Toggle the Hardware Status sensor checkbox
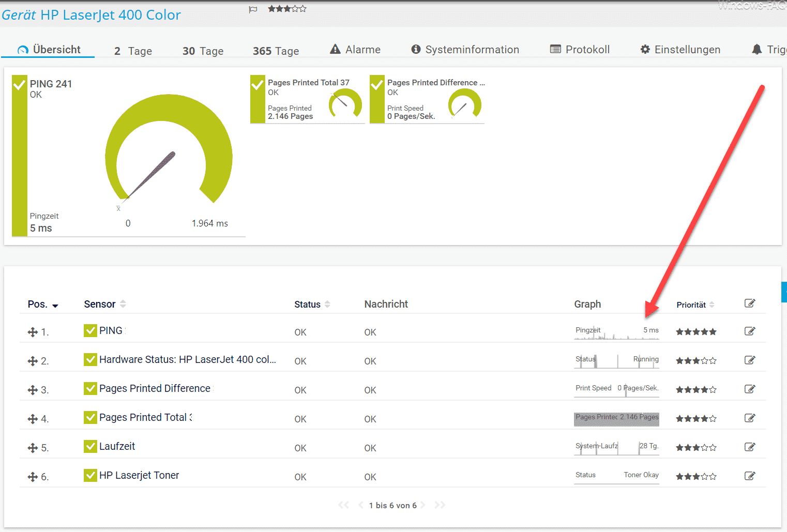 [x=90, y=359]
